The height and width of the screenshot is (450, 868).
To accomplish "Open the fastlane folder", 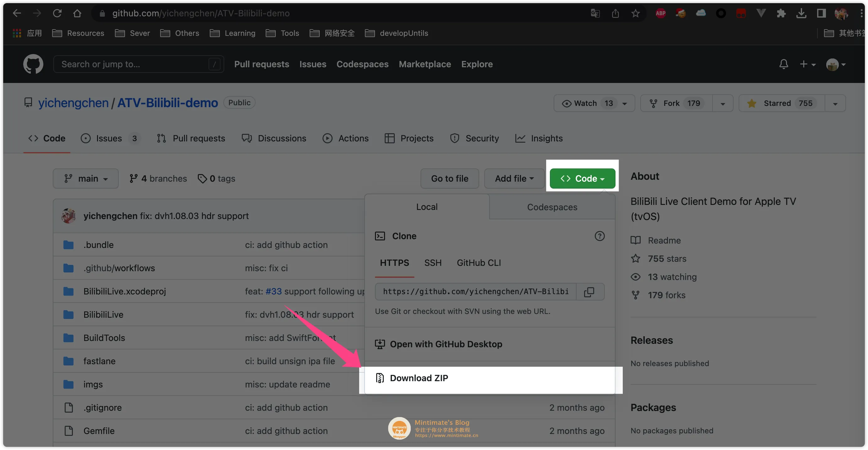I will (99, 361).
